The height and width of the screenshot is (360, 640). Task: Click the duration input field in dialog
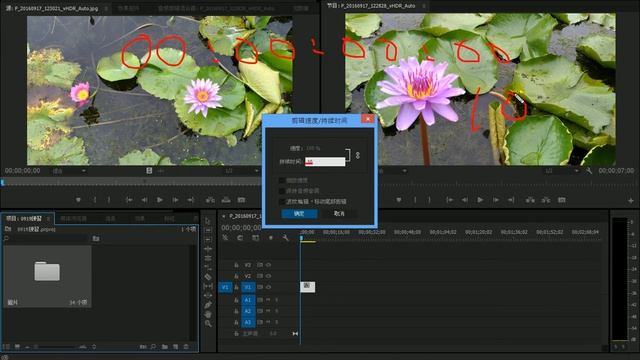coord(325,162)
